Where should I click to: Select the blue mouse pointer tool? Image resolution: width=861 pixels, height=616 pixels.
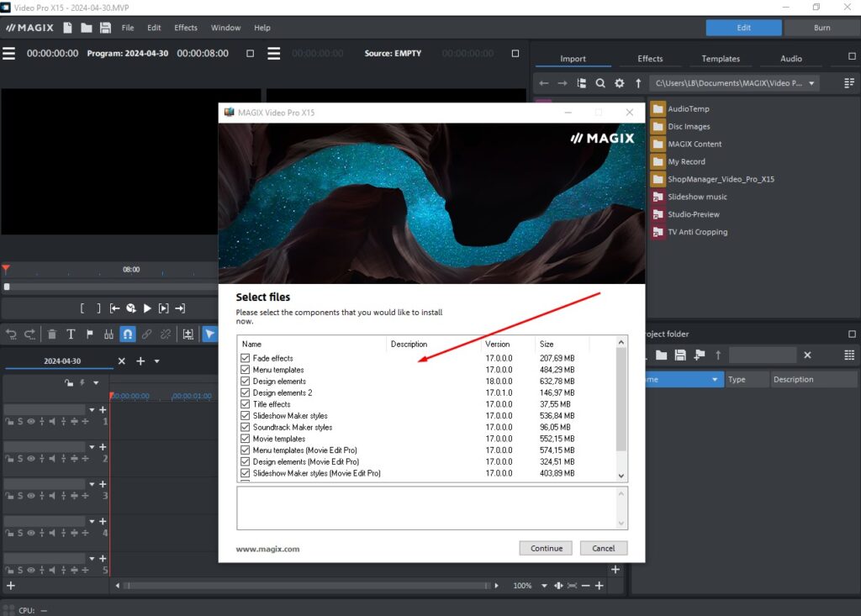(x=209, y=334)
